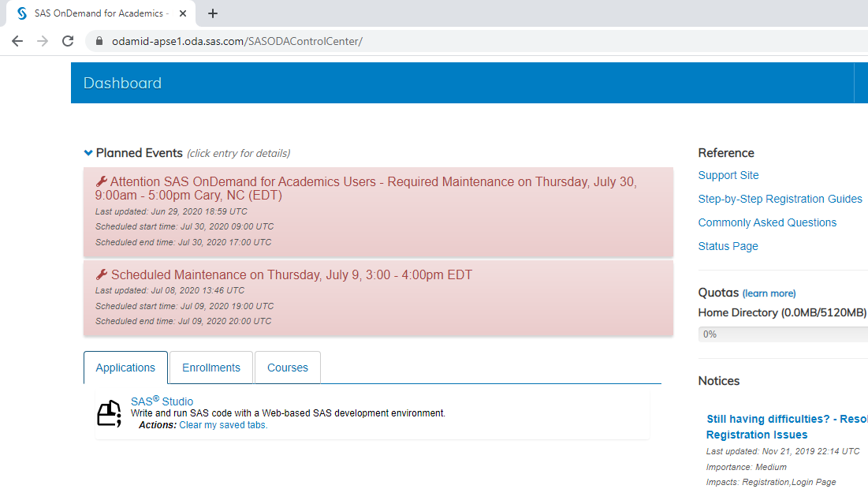Click the Home Directory quota progress bar

tap(783, 334)
